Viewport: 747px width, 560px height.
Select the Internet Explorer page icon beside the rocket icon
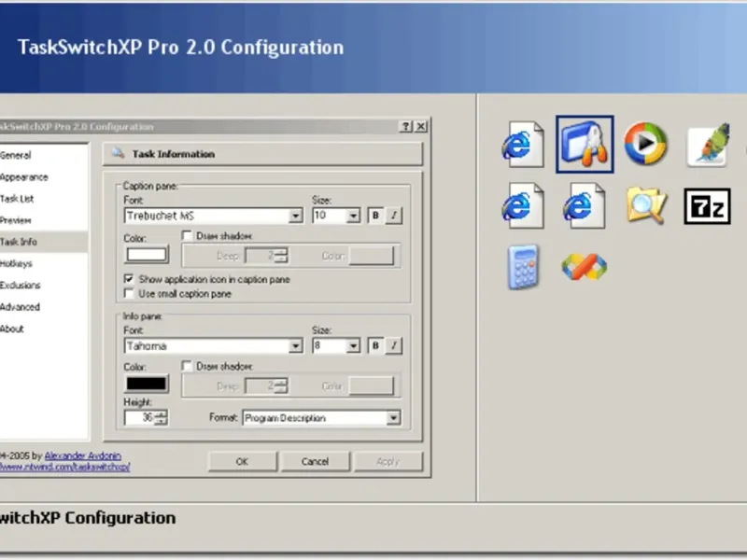(523, 145)
